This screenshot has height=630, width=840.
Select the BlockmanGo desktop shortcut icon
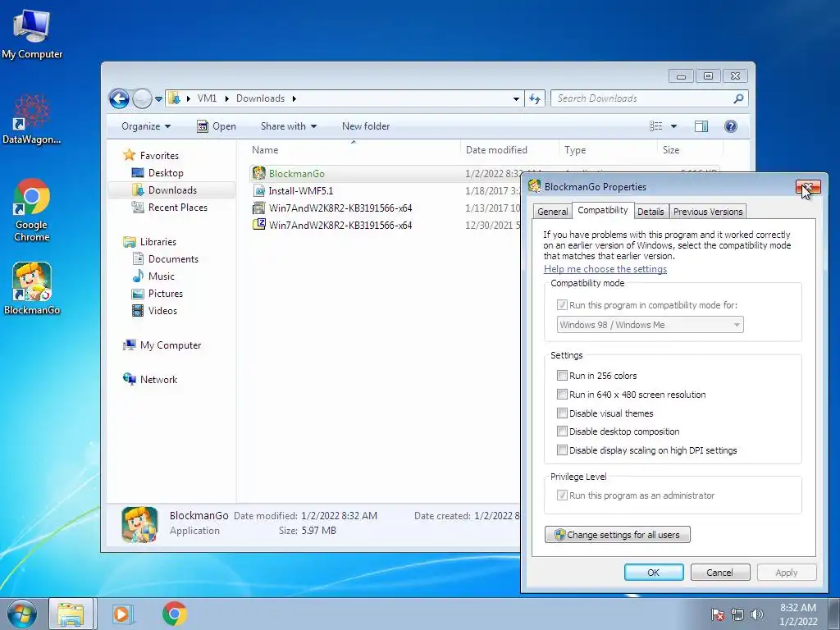[32, 288]
